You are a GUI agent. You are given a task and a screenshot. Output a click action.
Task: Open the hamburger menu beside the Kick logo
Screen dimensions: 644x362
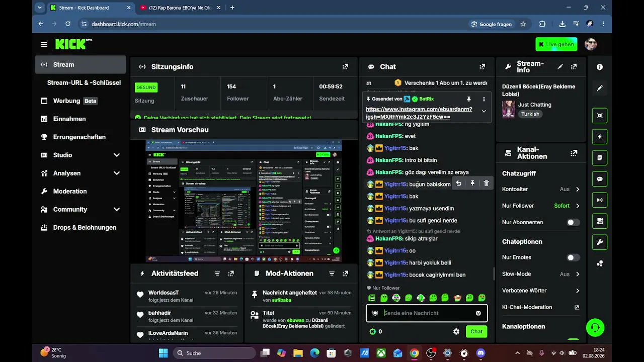44,44
